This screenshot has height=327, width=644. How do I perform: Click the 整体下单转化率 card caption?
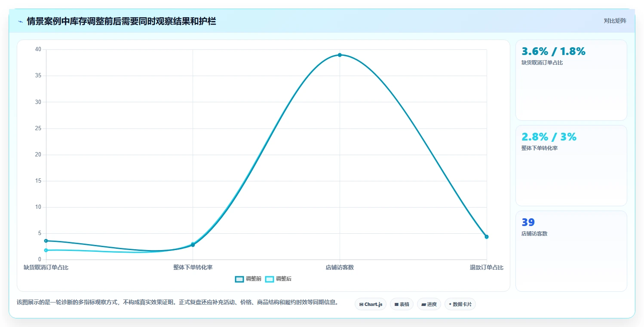tap(540, 148)
